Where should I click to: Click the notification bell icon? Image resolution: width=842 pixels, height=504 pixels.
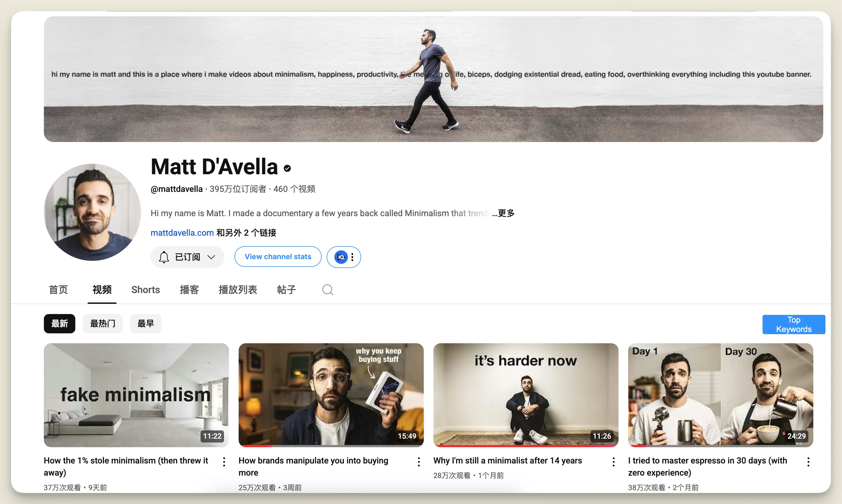[x=164, y=257]
